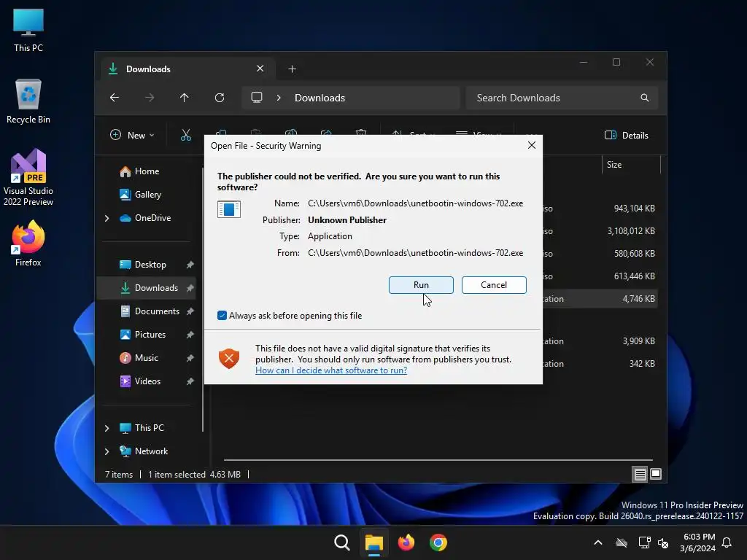Open Music in the navigation pane
Screen dimensions: 747x560
click(x=146, y=357)
